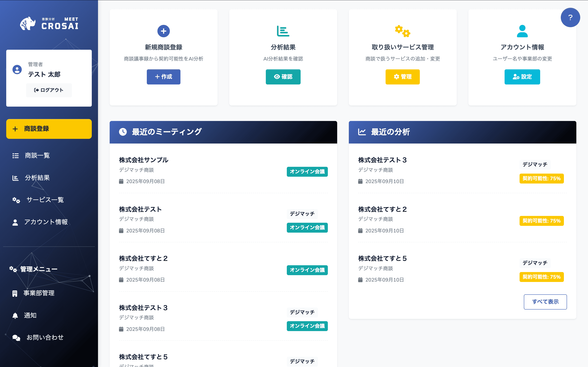Click the オンライン会議 badge for 株式会社サンプル
The image size is (588, 367).
[x=307, y=172]
